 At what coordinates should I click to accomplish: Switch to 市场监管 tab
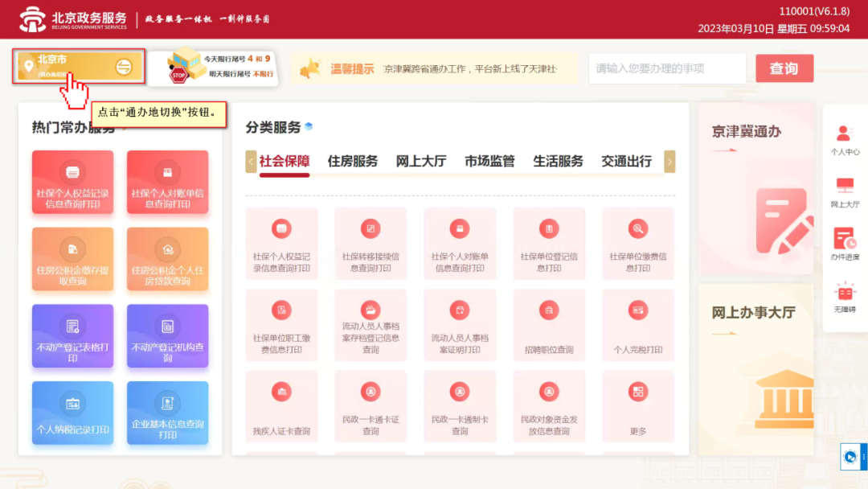click(x=489, y=161)
